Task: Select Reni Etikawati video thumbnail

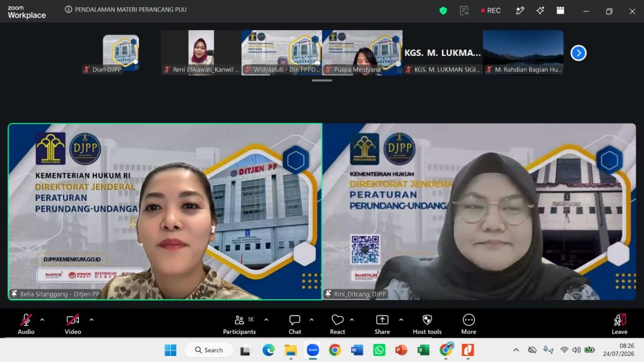Action: pyautogui.click(x=201, y=52)
